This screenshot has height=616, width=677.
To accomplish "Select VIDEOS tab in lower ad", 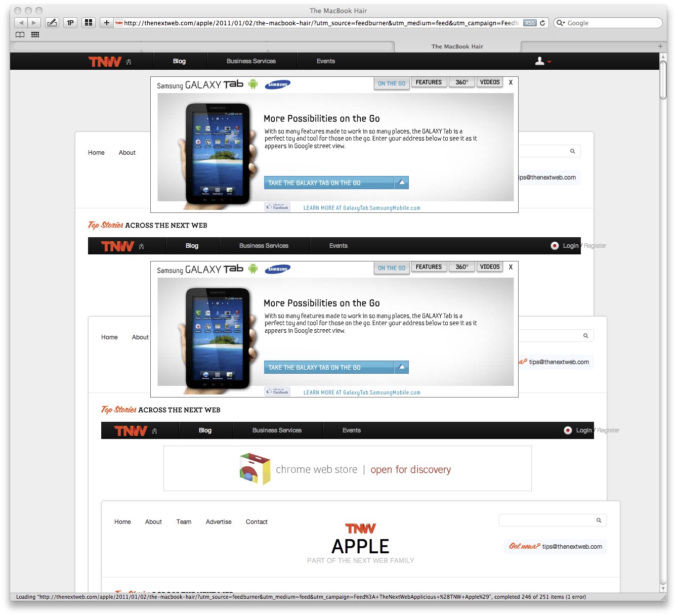I will 490,267.
